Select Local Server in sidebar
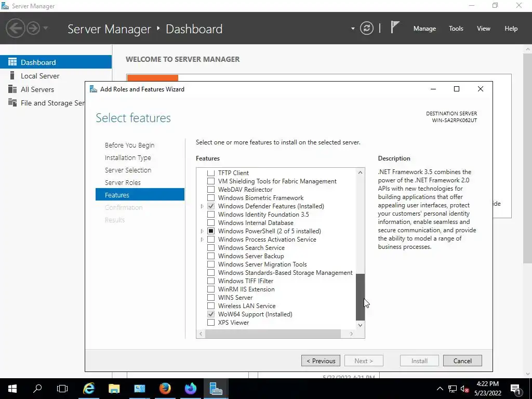Viewport: 532px width, 399px height. 40,76
